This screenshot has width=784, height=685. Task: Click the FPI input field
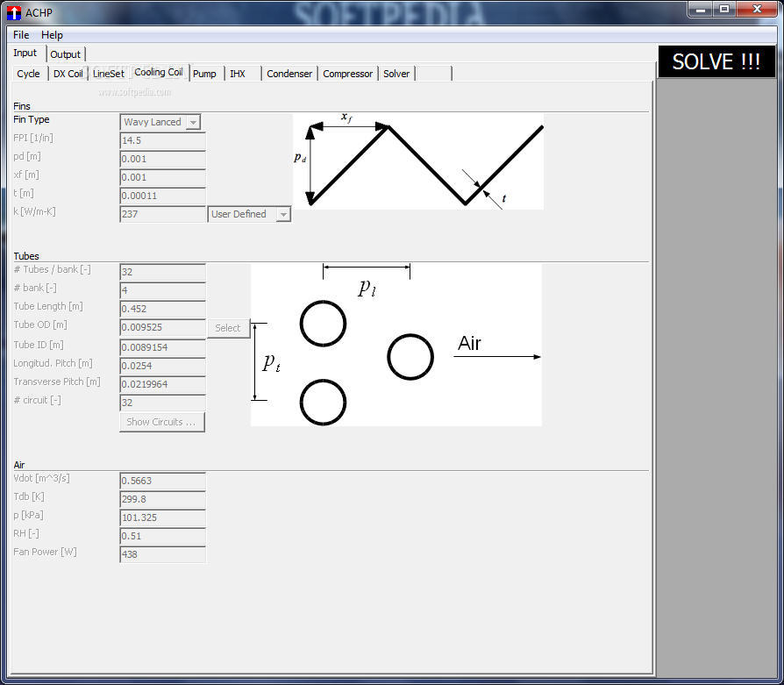pos(162,141)
